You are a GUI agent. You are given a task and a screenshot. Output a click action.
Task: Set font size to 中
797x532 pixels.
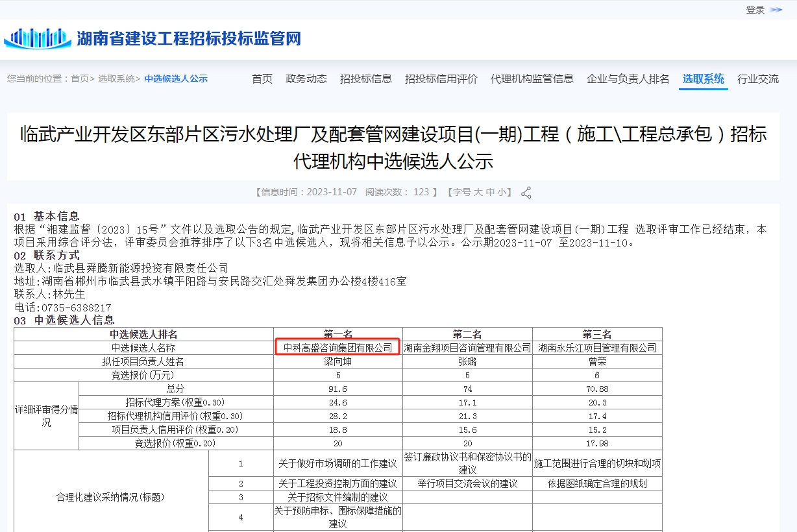point(490,193)
